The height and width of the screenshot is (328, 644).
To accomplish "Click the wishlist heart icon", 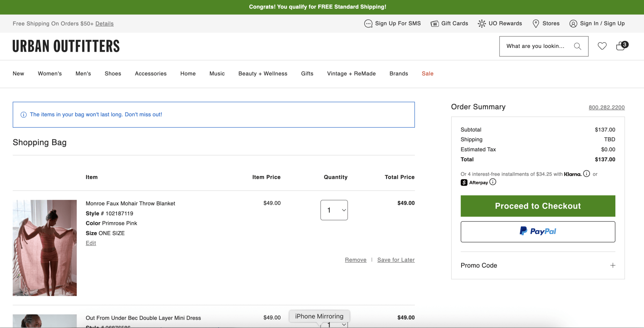I will click(x=602, y=46).
